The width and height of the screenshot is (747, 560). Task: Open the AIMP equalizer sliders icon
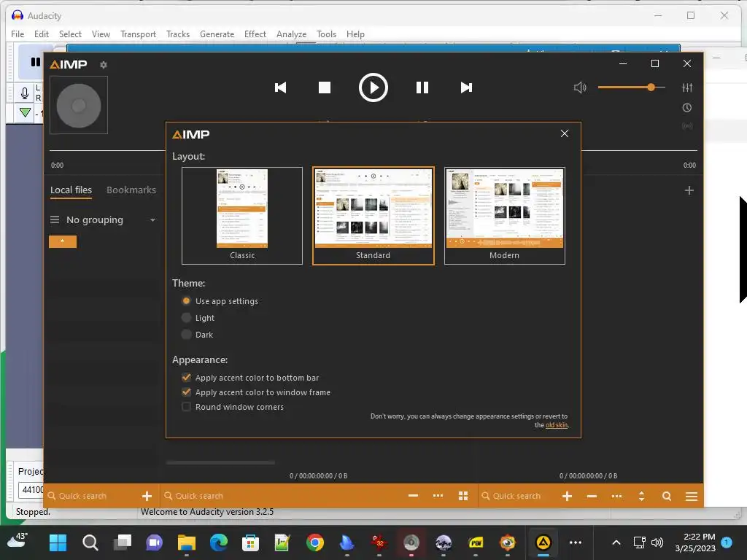(687, 87)
